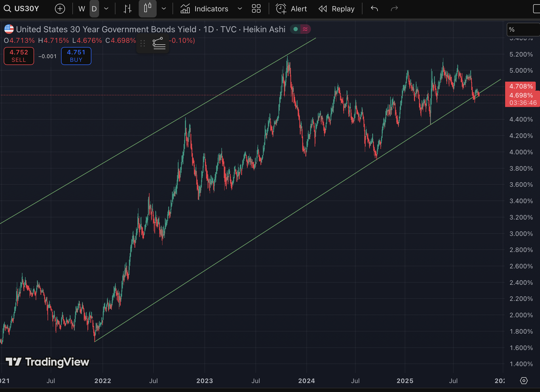The height and width of the screenshot is (392, 540).
Task: Click the 4.752 SELL button
Action: [19, 56]
